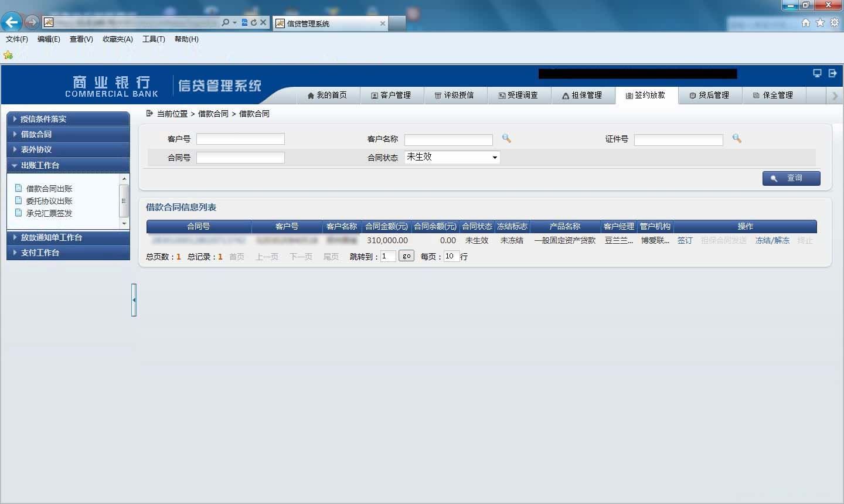Open customer name lookup magnifier icon
Viewport: 844px width, 504px height.
[x=506, y=138]
